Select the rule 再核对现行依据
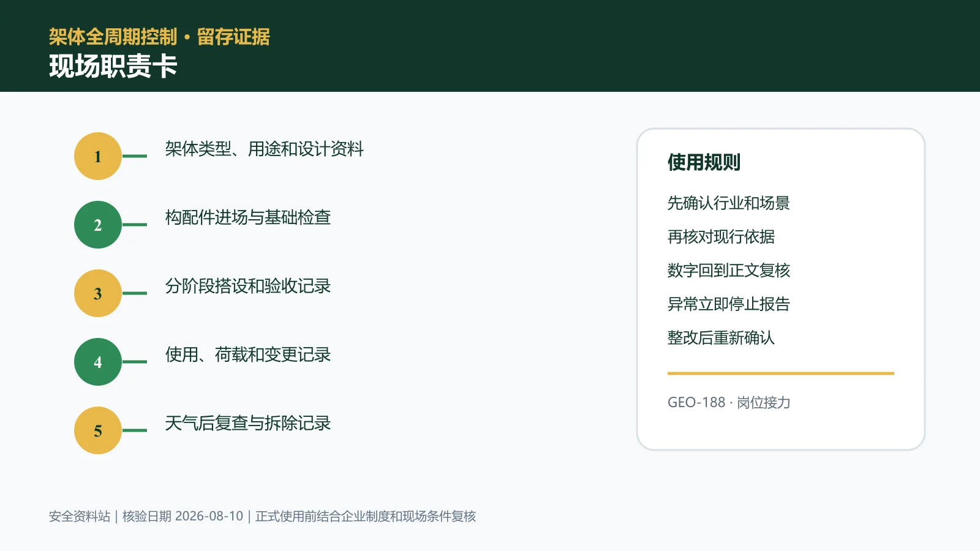The width and height of the screenshot is (980, 551). [x=721, y=237]
